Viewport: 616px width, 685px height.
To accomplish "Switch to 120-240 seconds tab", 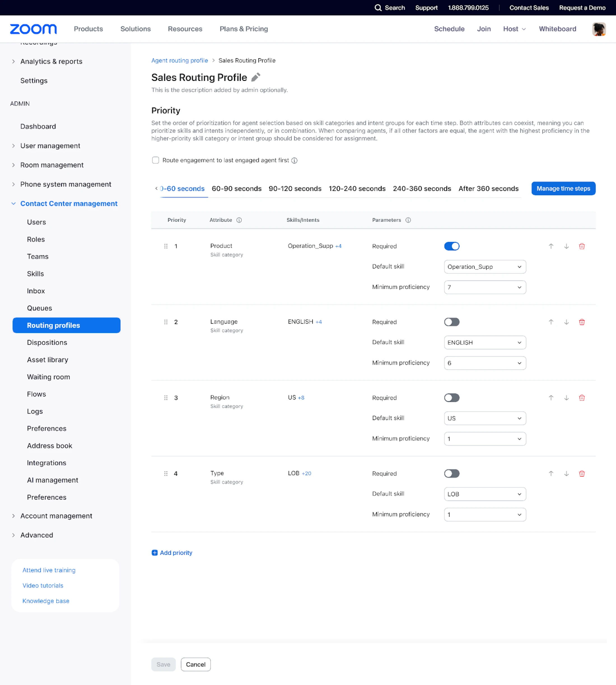I will [357, 188].
